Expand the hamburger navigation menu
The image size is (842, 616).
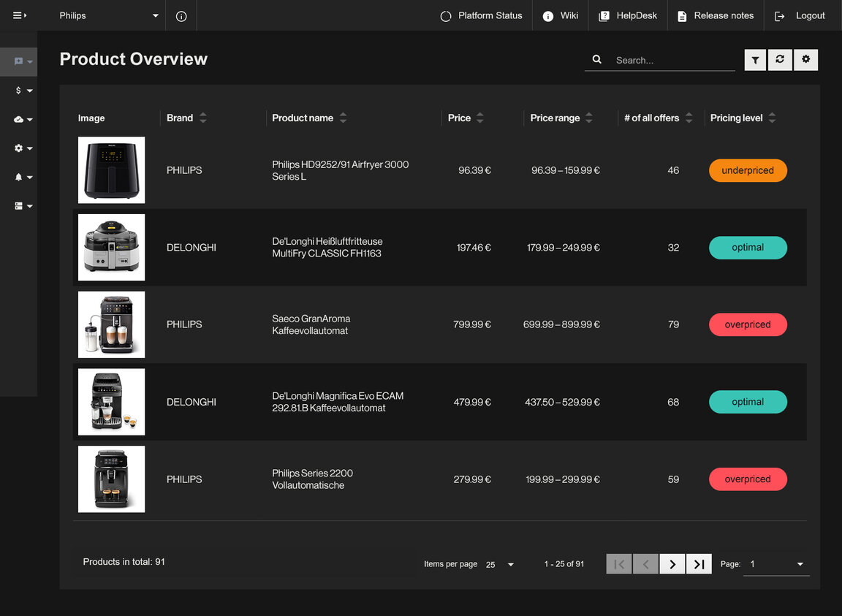[x=19, y=15]
